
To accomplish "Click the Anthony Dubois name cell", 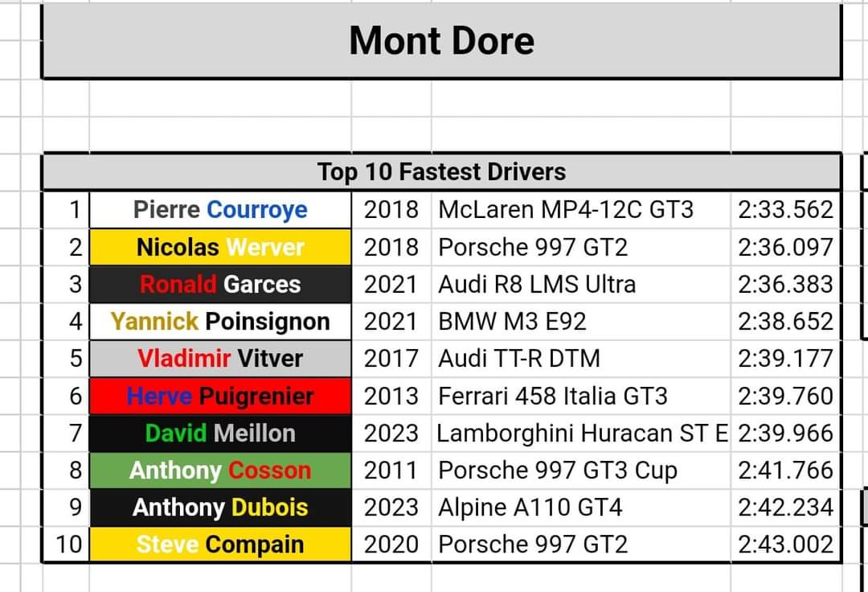I will click(x=220, y=508).
